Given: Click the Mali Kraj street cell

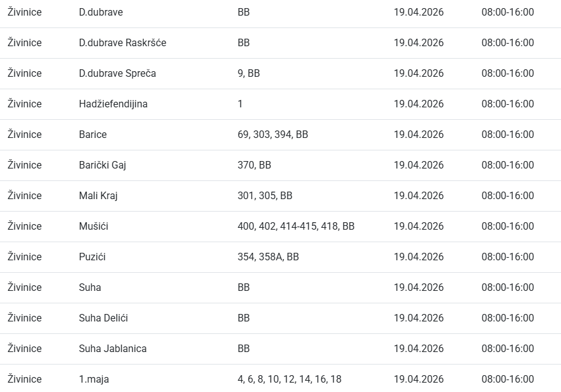Looking at the screenshot, I should click(98, 196).
